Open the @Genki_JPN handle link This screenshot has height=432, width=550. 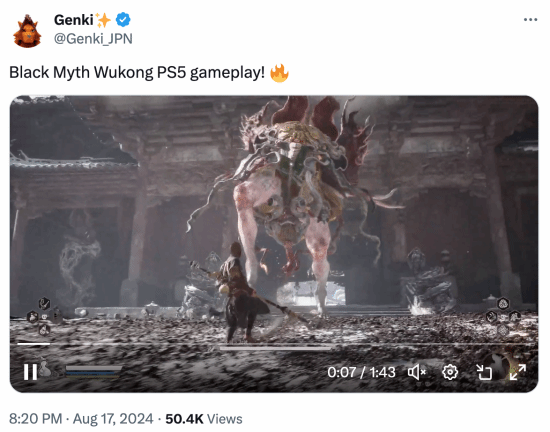point(93,39)
